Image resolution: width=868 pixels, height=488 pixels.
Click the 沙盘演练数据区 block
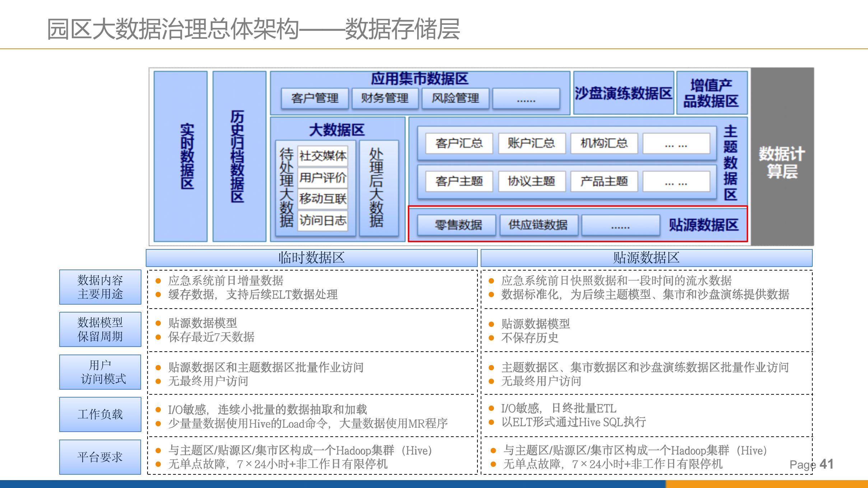pos(624,93)
